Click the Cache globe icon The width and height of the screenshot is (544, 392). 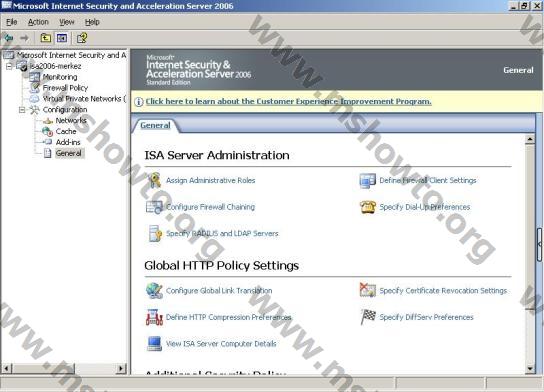tap(48, 131)
